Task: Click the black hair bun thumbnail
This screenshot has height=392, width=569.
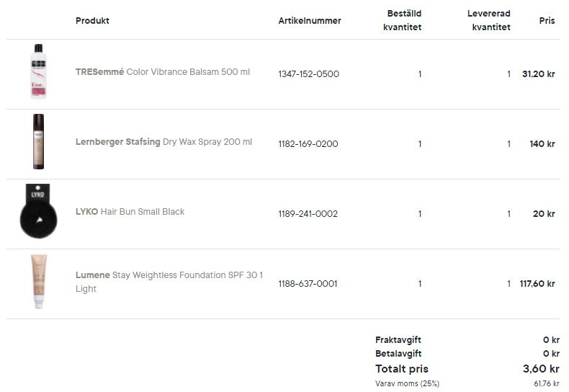Action: [x=38, y=211]
